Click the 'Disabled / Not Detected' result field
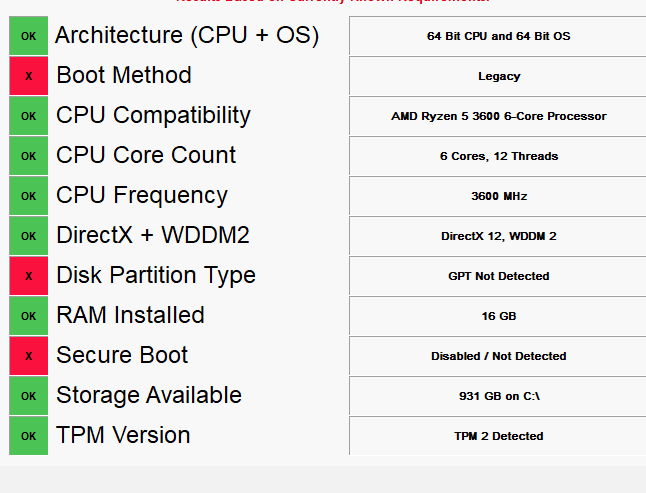 [498, 355]
